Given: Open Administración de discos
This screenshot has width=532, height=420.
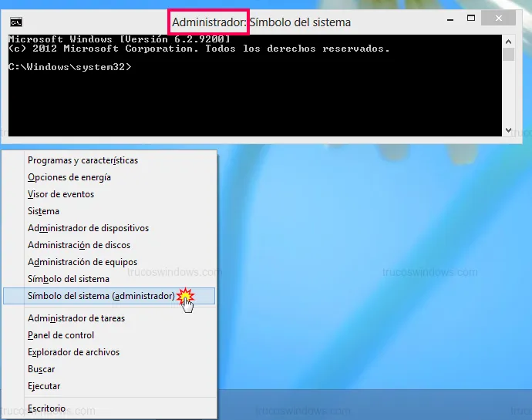Looking at the screenshot, I should point(79,245).
